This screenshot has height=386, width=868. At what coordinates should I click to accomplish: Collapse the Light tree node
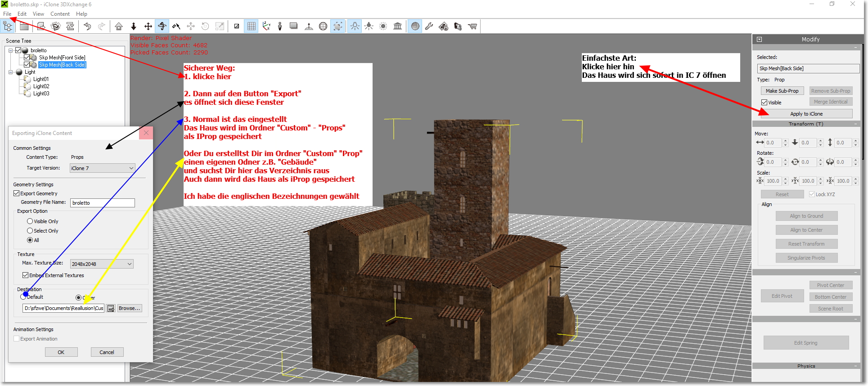point(10,72)
